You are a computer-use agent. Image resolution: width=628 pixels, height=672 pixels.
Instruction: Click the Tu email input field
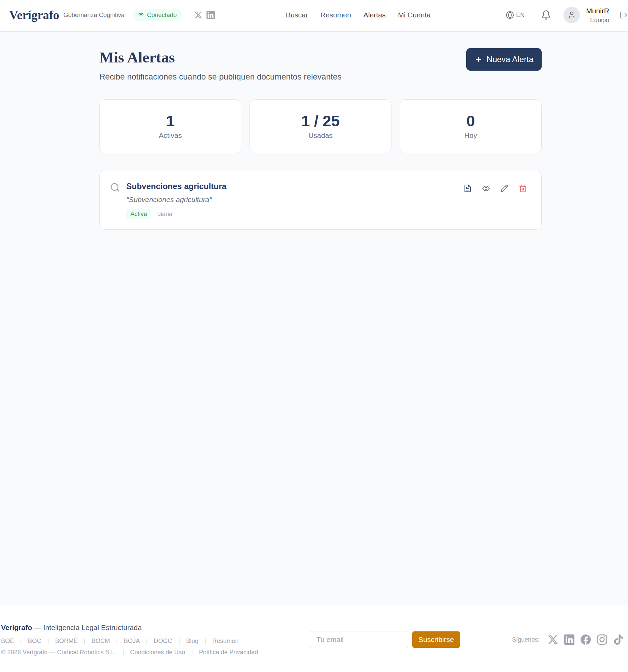(358, 639)
